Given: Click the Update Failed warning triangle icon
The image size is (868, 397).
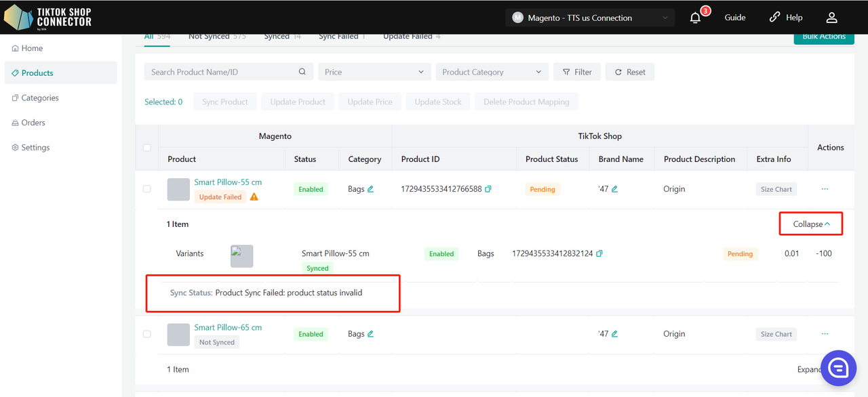Looking at the screenshot, I should click(x=254, y=197).
